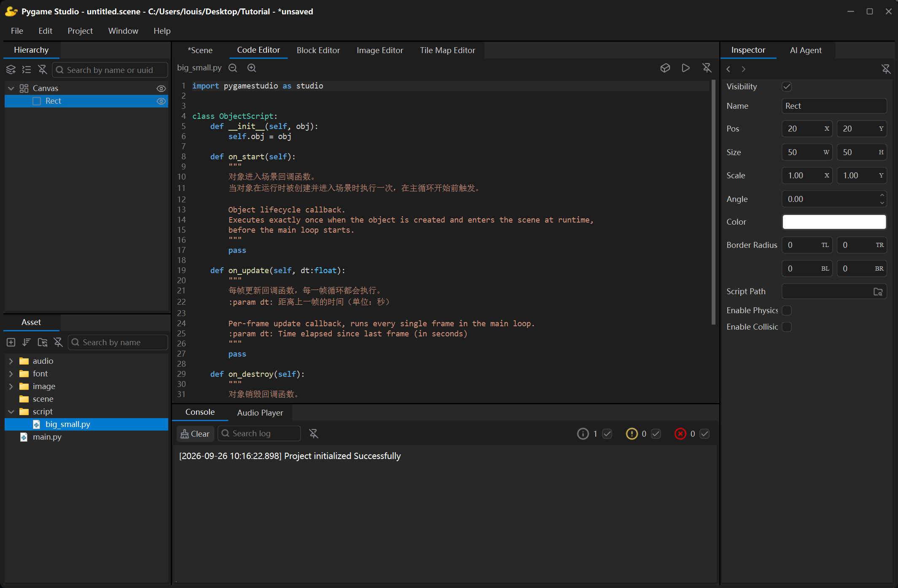The image size is (898, 588).
Task: Zoom in code editor text
Action: tap(252, 68)
